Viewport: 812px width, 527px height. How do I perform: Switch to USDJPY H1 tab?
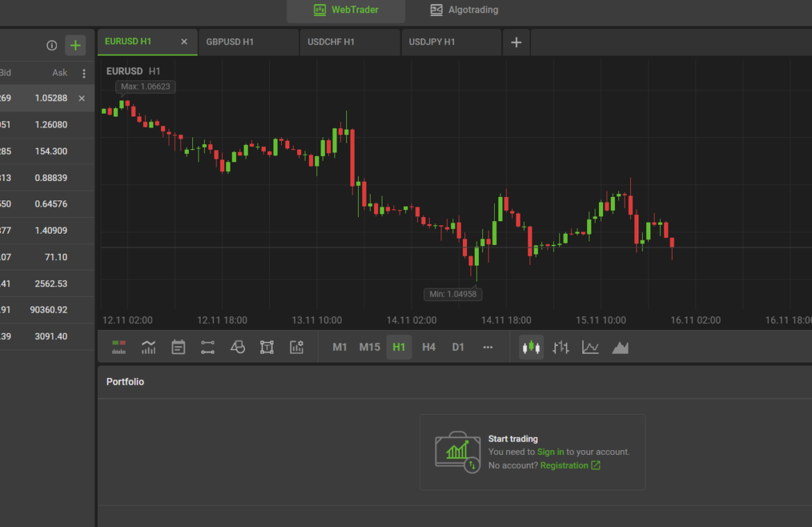(x=452, y=42)
